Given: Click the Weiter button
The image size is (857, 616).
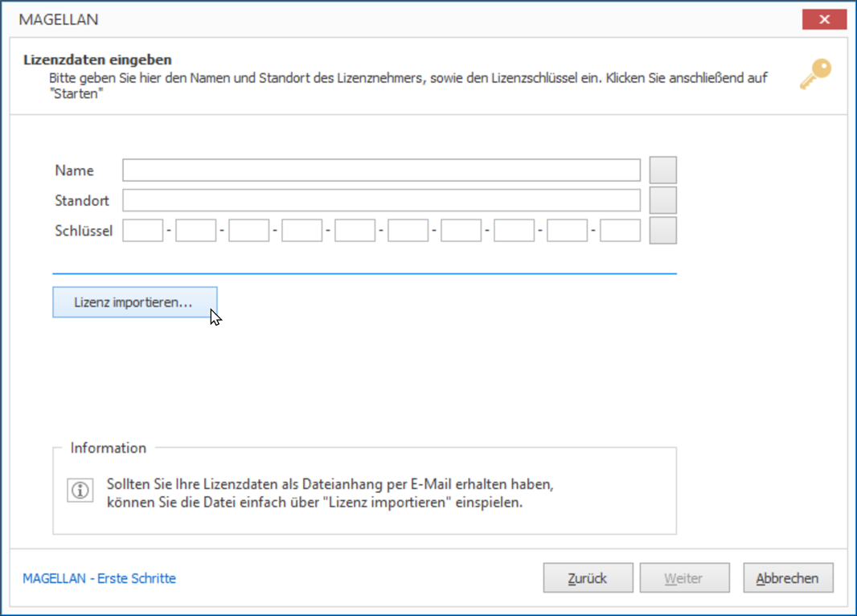Looking at the screenshot, I should (684, 577).
